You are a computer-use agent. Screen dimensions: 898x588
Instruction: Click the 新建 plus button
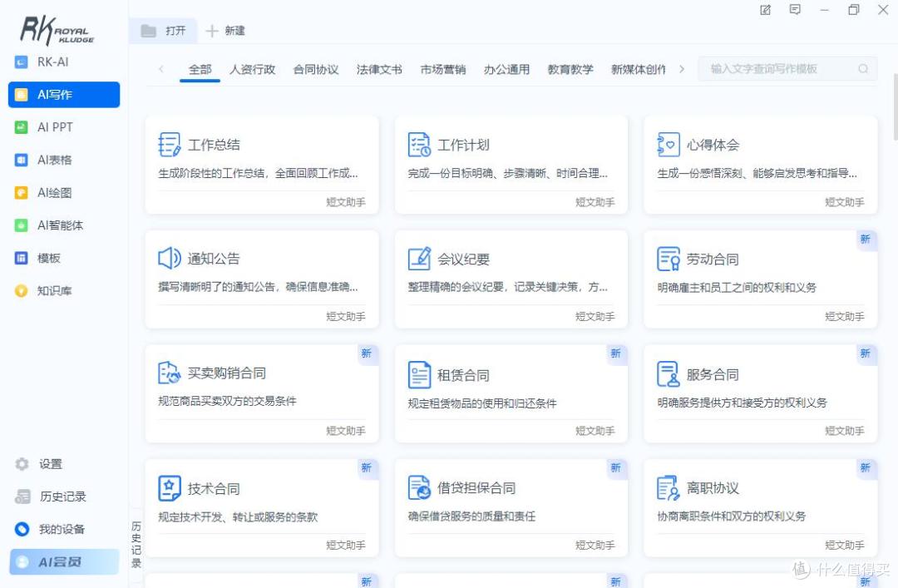click(x=225, y=31)
